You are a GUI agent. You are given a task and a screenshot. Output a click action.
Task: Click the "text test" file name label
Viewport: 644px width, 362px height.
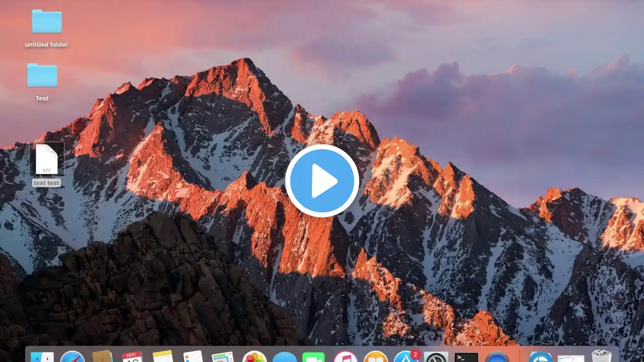pyautogui.click(x=47, y=183)
